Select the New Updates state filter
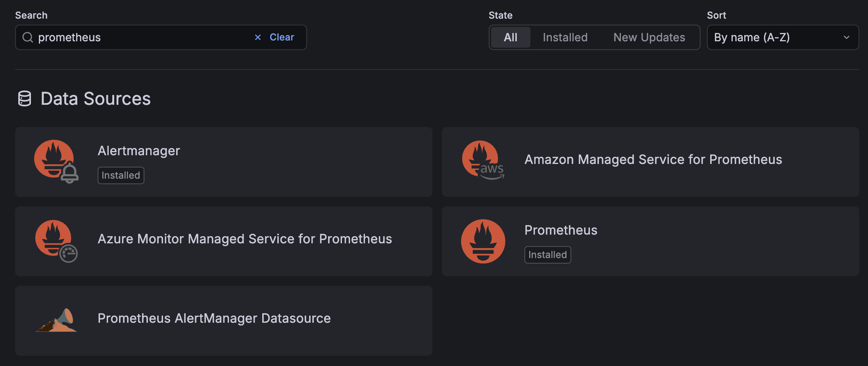868x366 pixels. [x=649, y=37]
